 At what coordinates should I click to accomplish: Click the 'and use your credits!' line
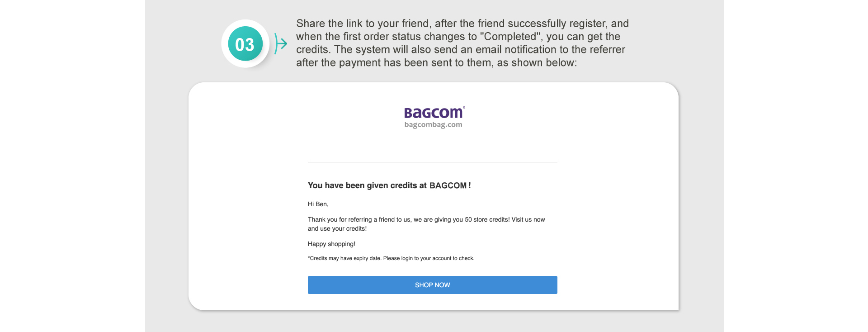[337, 228]
